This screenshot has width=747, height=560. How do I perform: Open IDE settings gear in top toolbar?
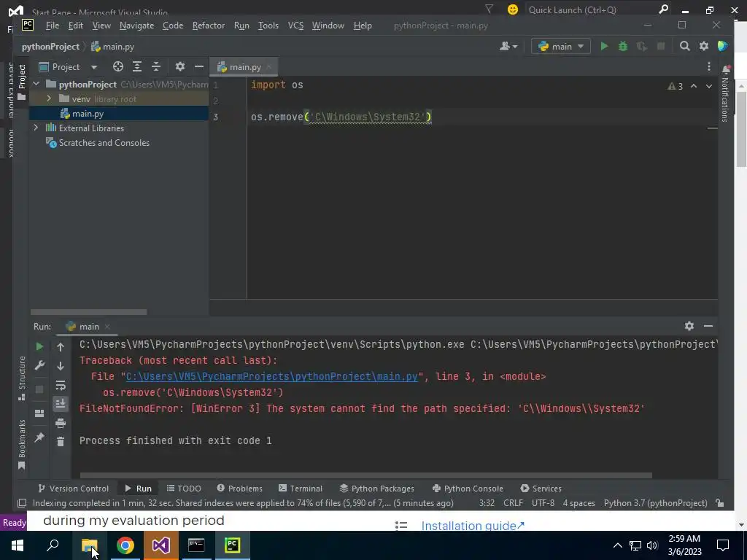click(704, 46)
